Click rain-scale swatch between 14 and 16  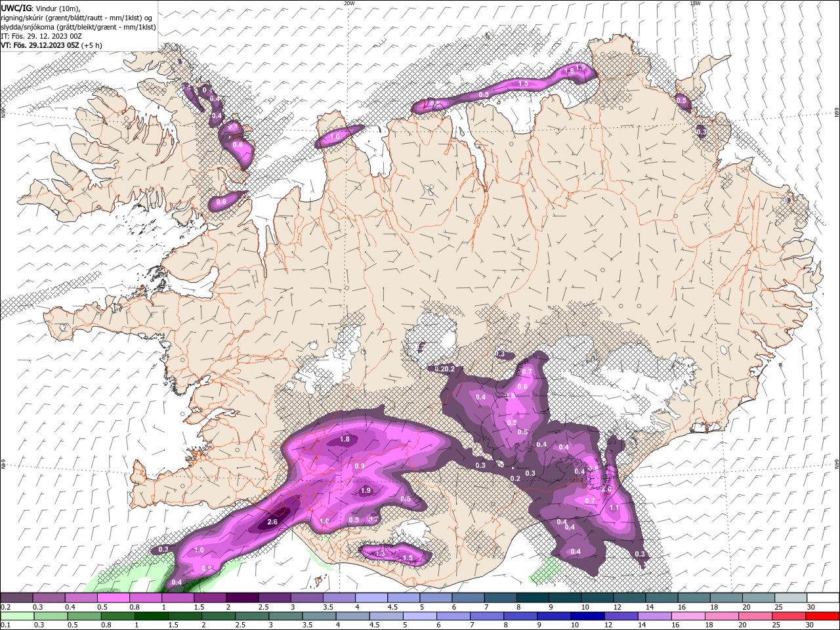coord(656,616)
